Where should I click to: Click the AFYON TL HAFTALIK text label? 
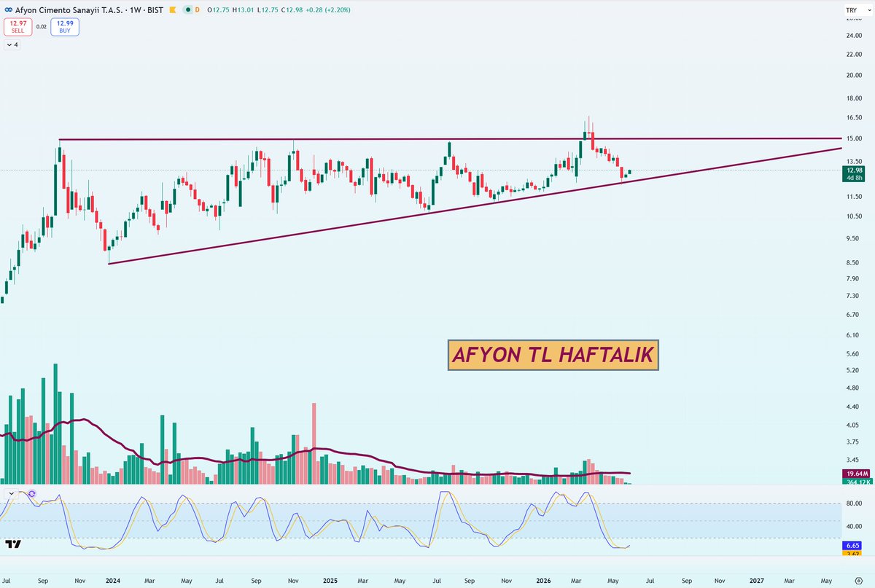[553, 356]
